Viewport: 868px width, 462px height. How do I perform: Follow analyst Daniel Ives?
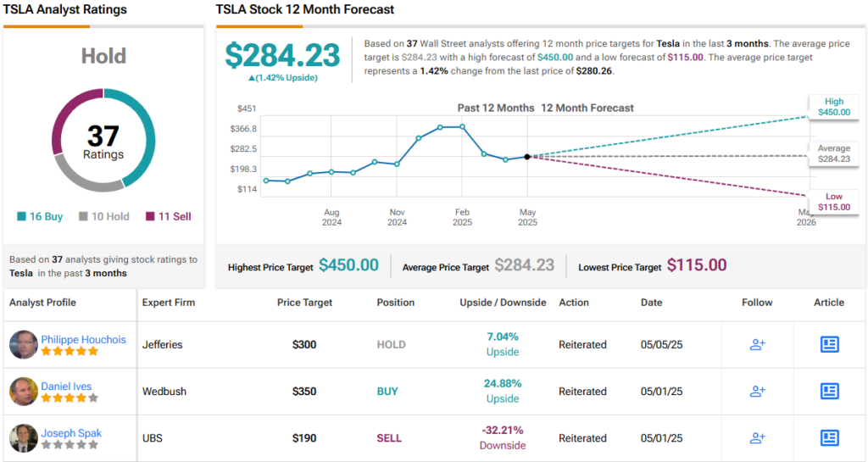click(x=757, y=391)
